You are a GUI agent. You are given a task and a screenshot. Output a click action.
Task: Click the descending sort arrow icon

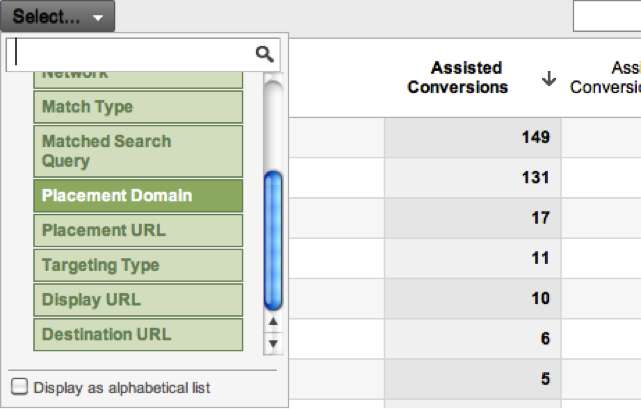coord(549,78)
